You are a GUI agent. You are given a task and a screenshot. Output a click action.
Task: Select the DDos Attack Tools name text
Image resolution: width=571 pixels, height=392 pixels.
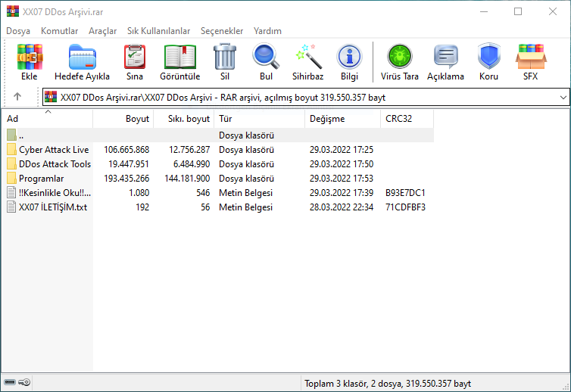coord(55,163)
